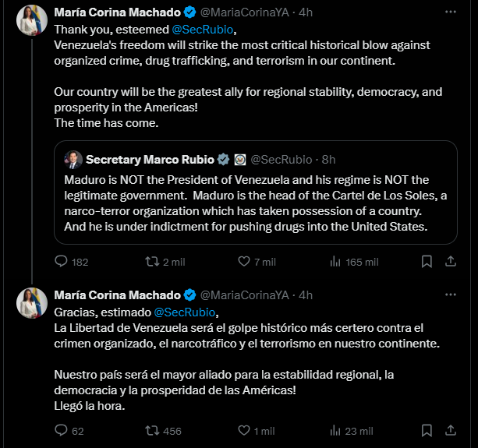
Task: Open @SecRubio mention in Spanish tweet
Action: pos(185,312)
